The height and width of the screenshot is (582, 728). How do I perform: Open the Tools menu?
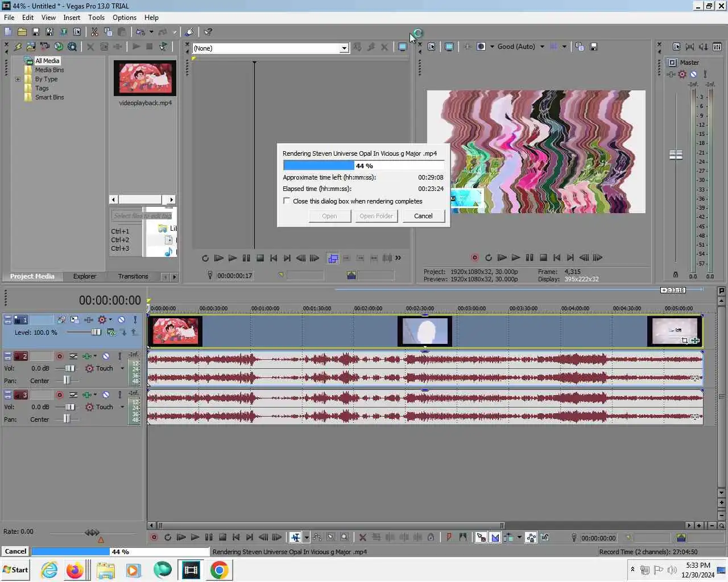pos(96,18)
